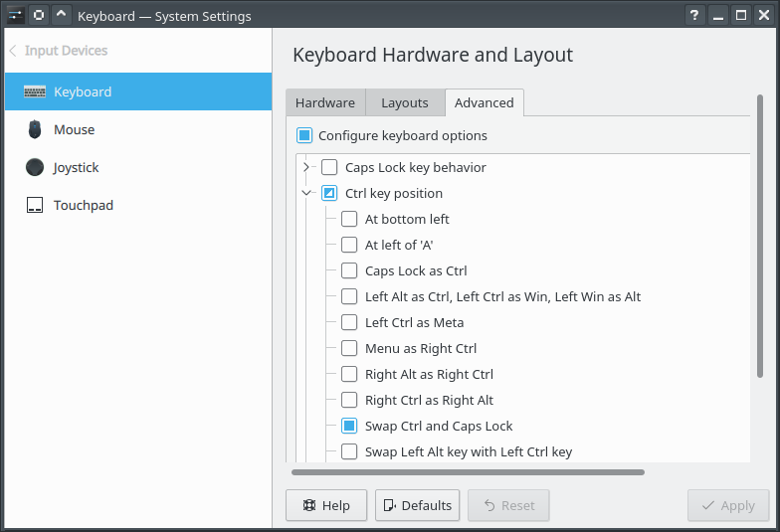Image resolution: width=780 pixels, height=532 pixels.
Task: Go back to Input Devices
Action: pyautogui.click(x=58, y=51)
